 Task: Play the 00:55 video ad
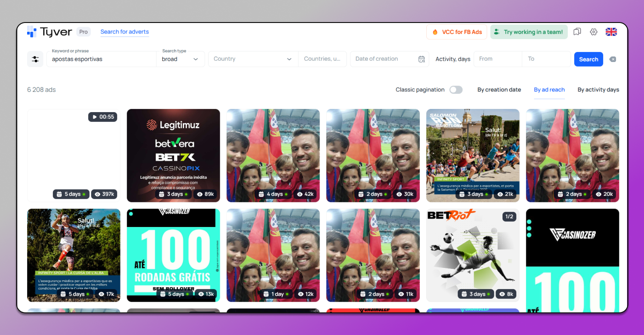102,117
